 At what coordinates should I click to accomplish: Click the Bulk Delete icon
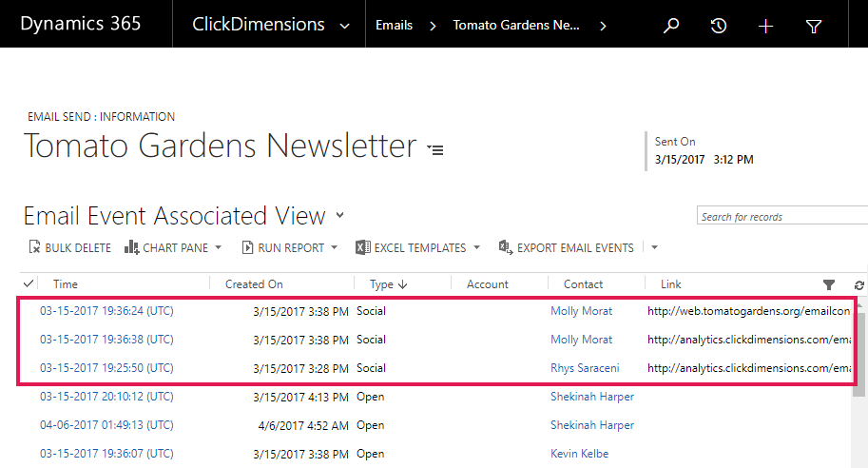coord(34,247)
